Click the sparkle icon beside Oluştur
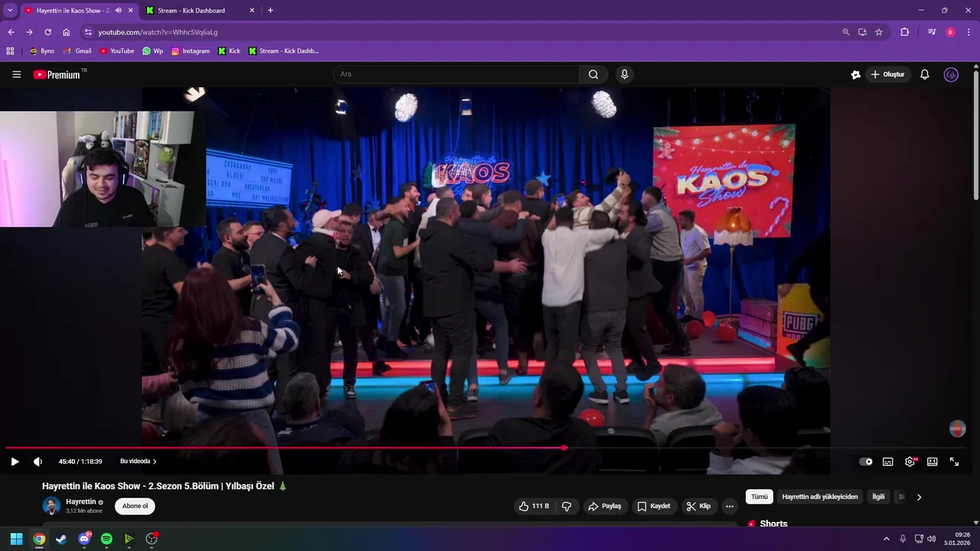 point(855,74)
